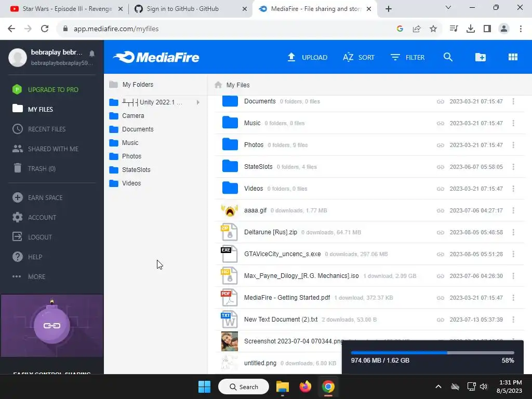
Task: Click the aaaa.gif thumbnail
Action: [x=230, y=210]
